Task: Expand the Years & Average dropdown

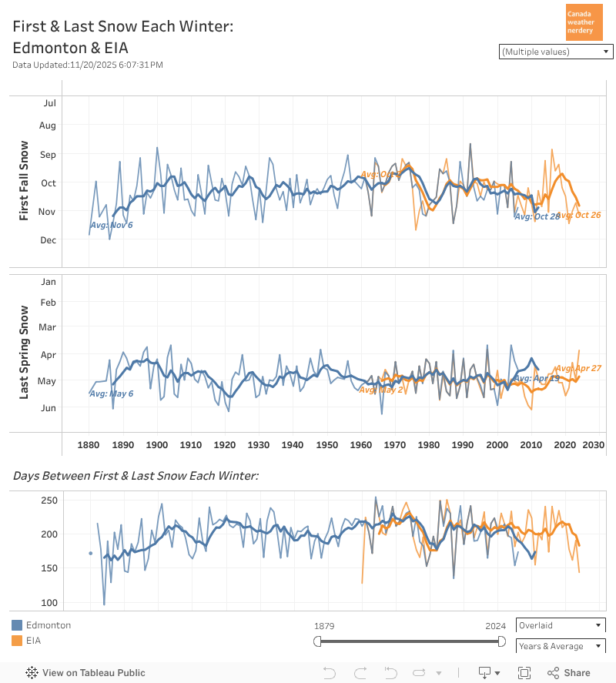Action: pos(561,646)
